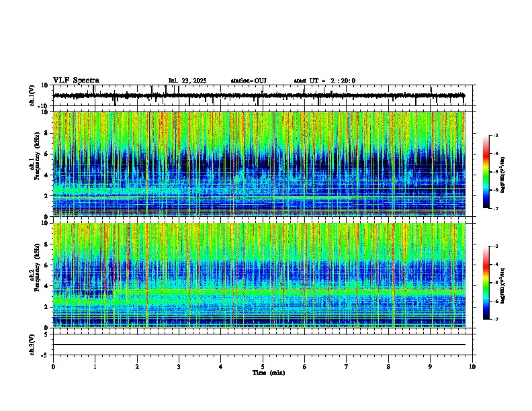This screenshot has height=411, width=532.
Task: Click the ch.2 PSD color scale bar
Action: tap(486, 283)
